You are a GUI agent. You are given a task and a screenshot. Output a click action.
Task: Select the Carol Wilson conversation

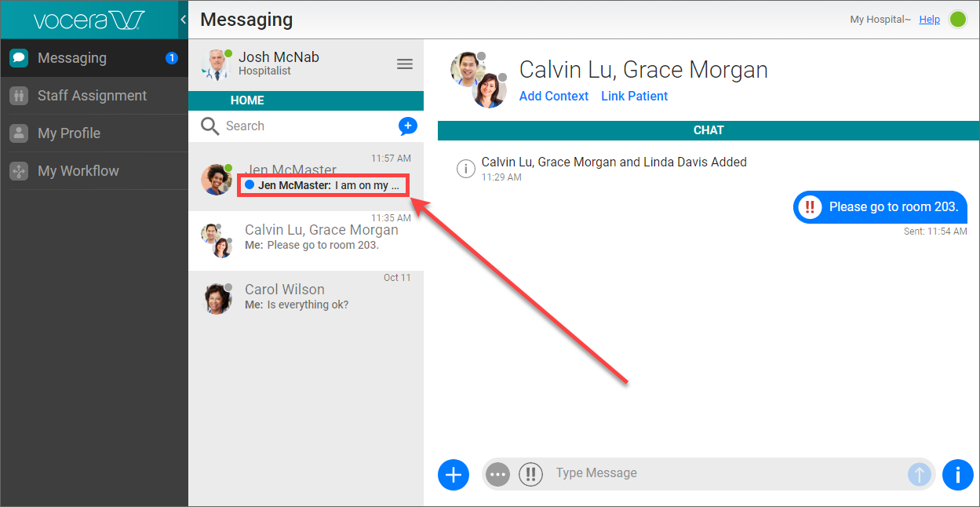click(x=306, y=297)
